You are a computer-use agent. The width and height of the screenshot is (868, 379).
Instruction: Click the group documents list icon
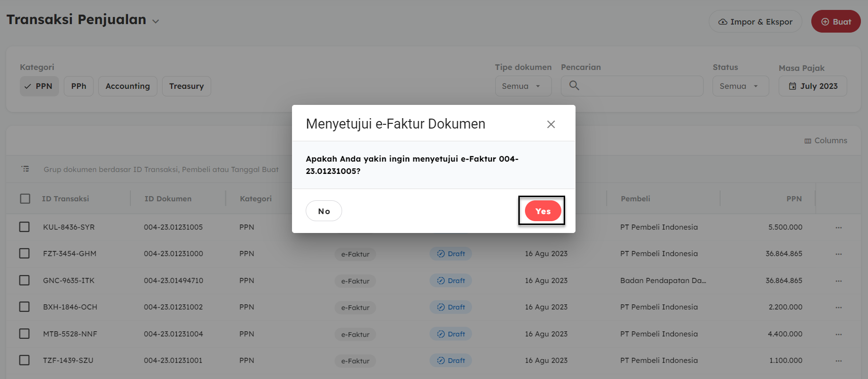(x=25, y=169)
